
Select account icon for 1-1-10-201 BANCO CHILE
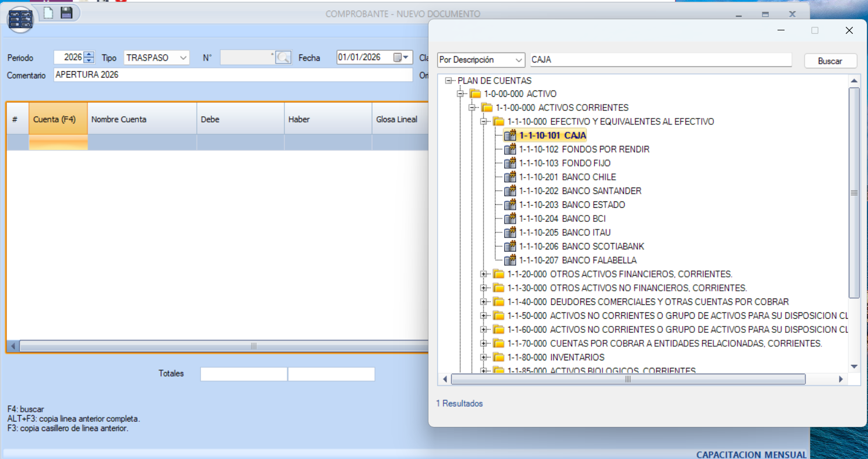pyautogui.click(x=510, y=177)
